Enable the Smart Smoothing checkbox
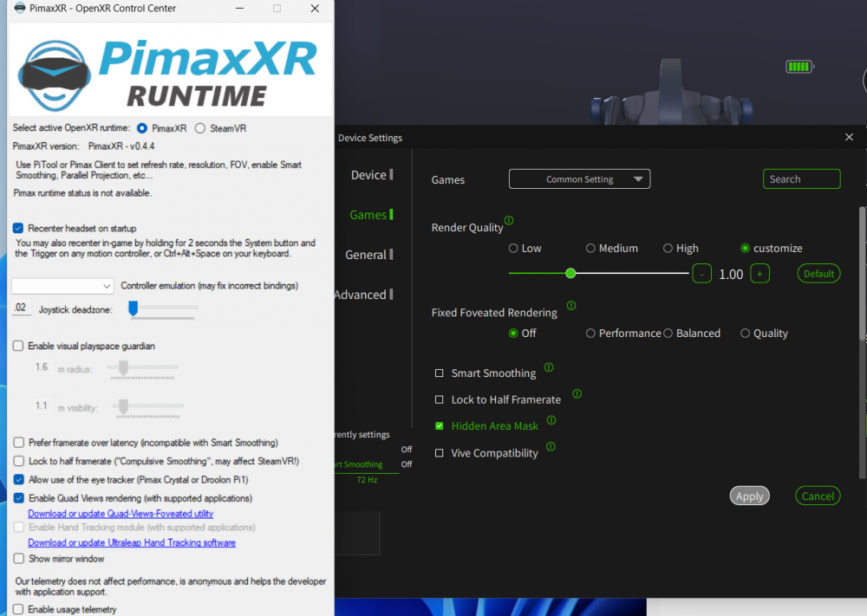Screen dimensions: 867x616 (x=440, y=373)
